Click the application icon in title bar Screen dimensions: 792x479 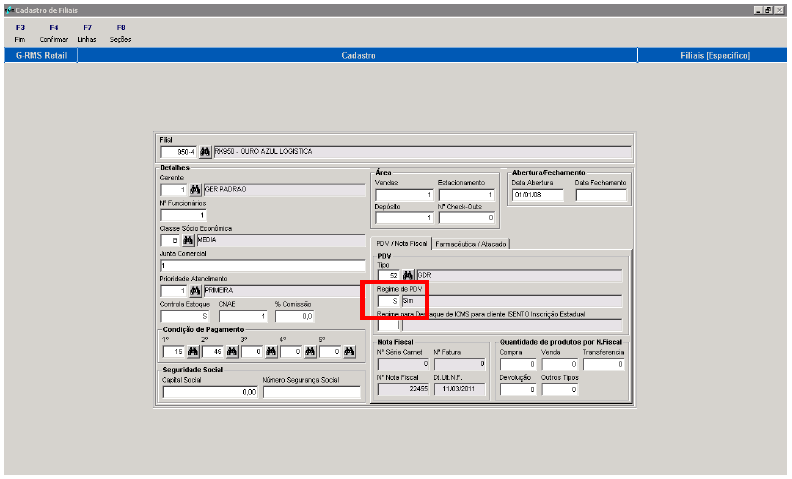click(9, 10)
